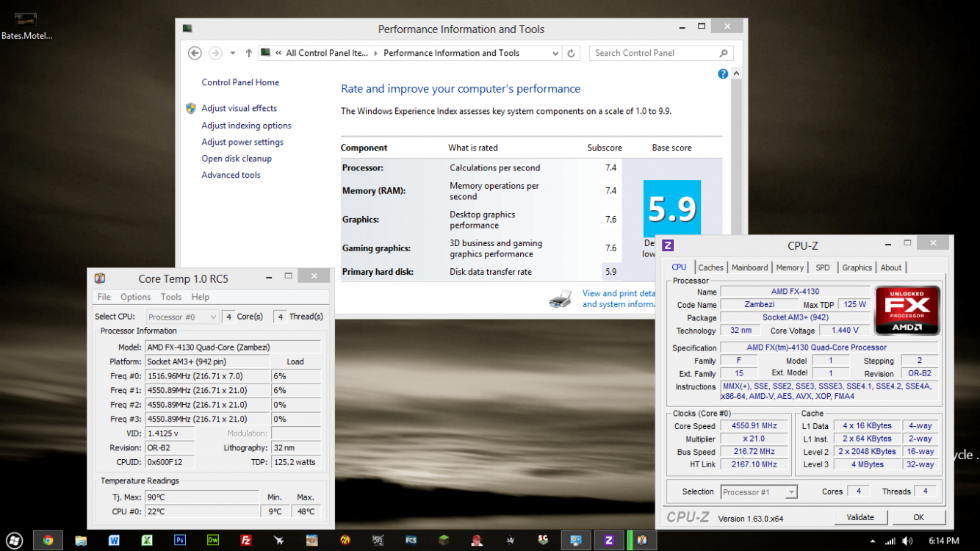Open the Bates.Motel desktop file
The height and width of the screenshot is (551, 980).
[x=26, y=26]
